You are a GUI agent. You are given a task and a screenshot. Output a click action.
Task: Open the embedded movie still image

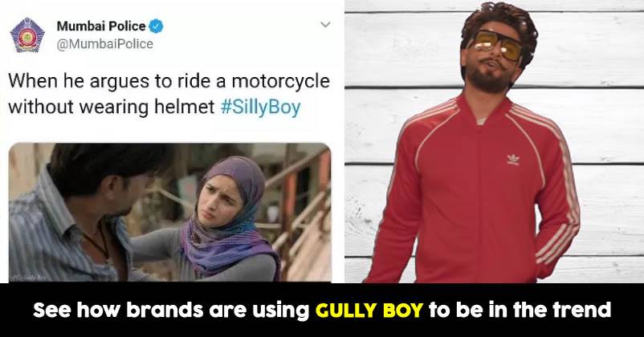pyautogui.click(x=169, y=212)
